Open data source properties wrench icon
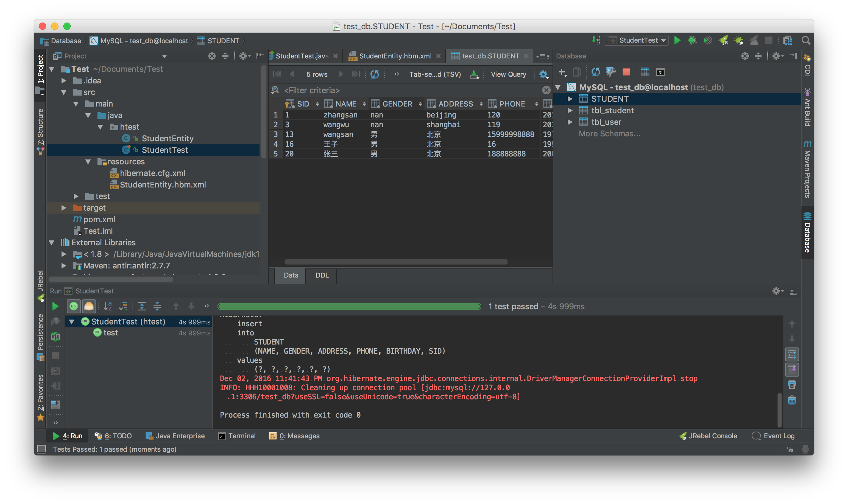848x504 pixels. 611,72
